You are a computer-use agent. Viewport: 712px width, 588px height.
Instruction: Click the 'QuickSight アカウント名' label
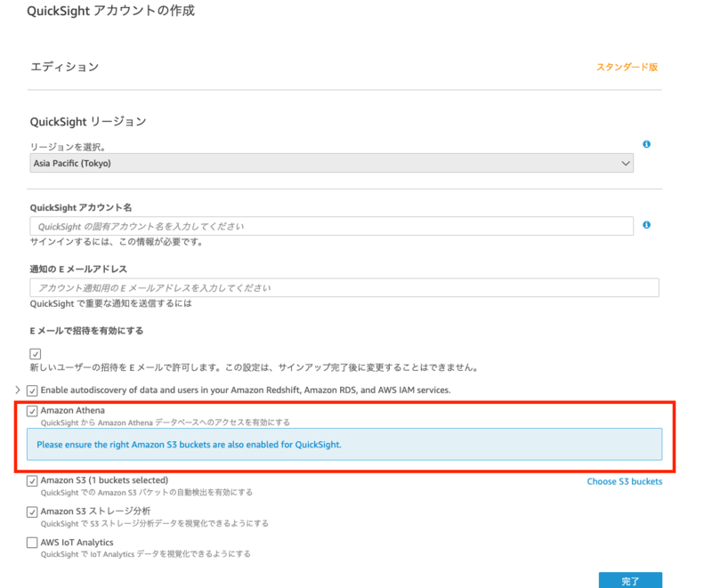click(81, 207)
